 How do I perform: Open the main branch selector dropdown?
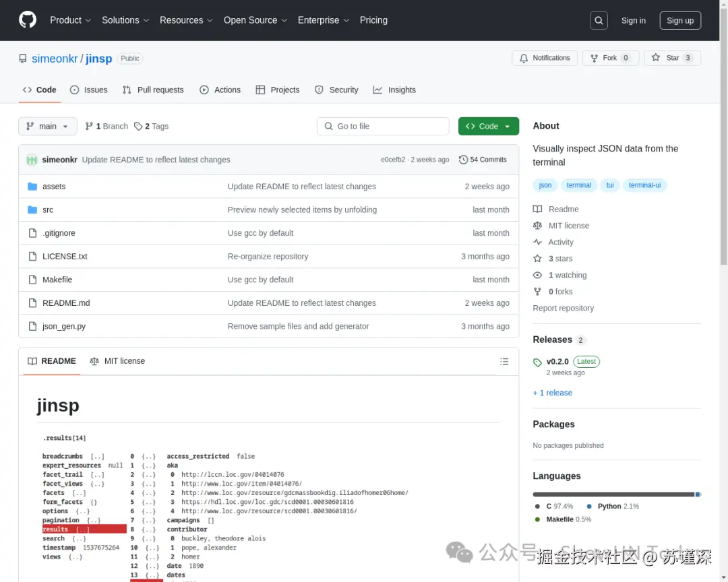pyautogui.click(x=48, y=126)
